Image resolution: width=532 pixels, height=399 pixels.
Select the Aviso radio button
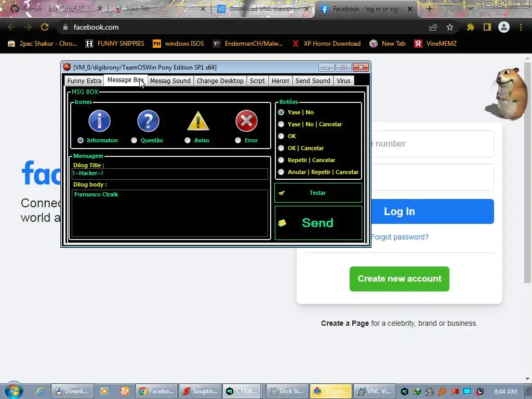(x=188, y=140)
